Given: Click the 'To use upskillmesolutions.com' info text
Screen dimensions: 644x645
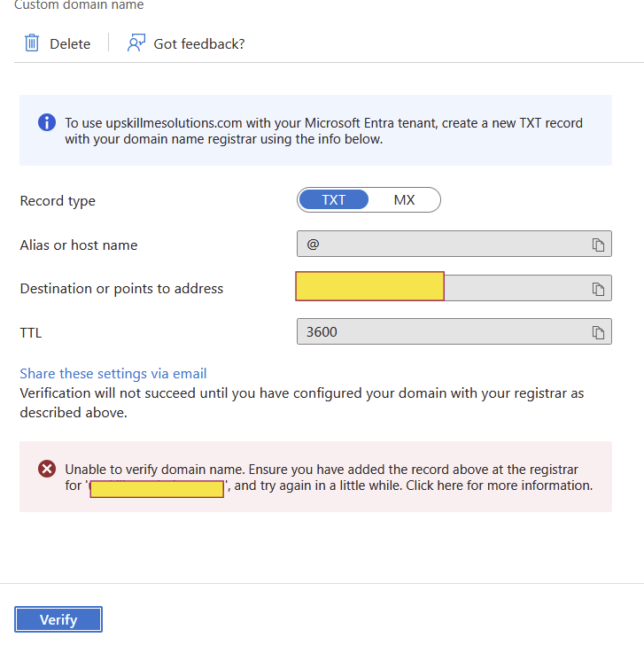Looking at the screenshot, I should pyautogui.click(x=323, y=131).
